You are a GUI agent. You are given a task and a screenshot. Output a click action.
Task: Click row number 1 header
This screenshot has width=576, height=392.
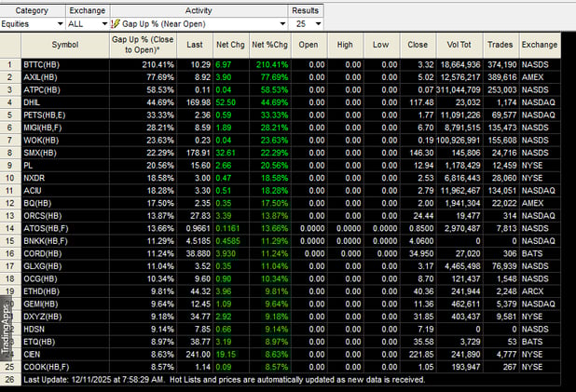[10, 64]
